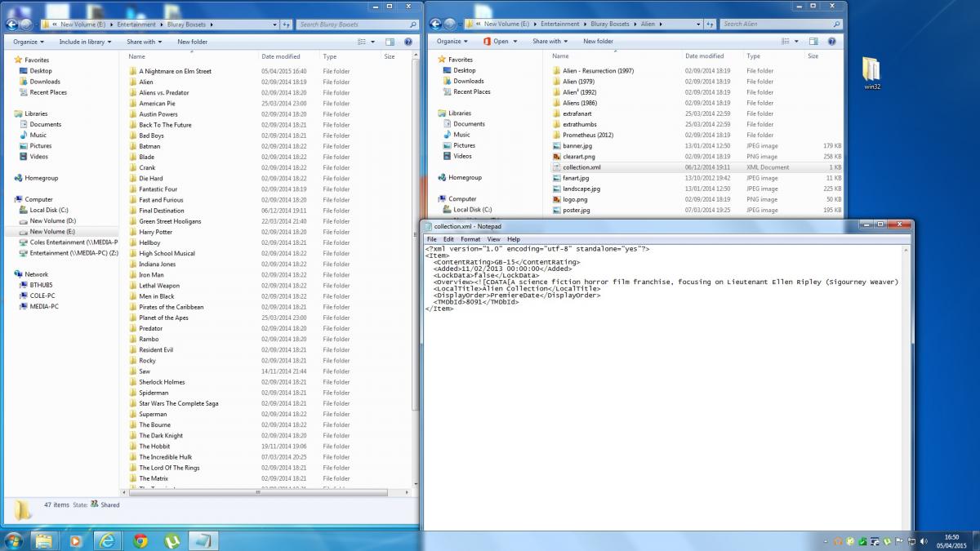The width and height of the screenshot is (980, 551).
Task: Open the Include in library dropdown
Action: (x=85, y=42)
